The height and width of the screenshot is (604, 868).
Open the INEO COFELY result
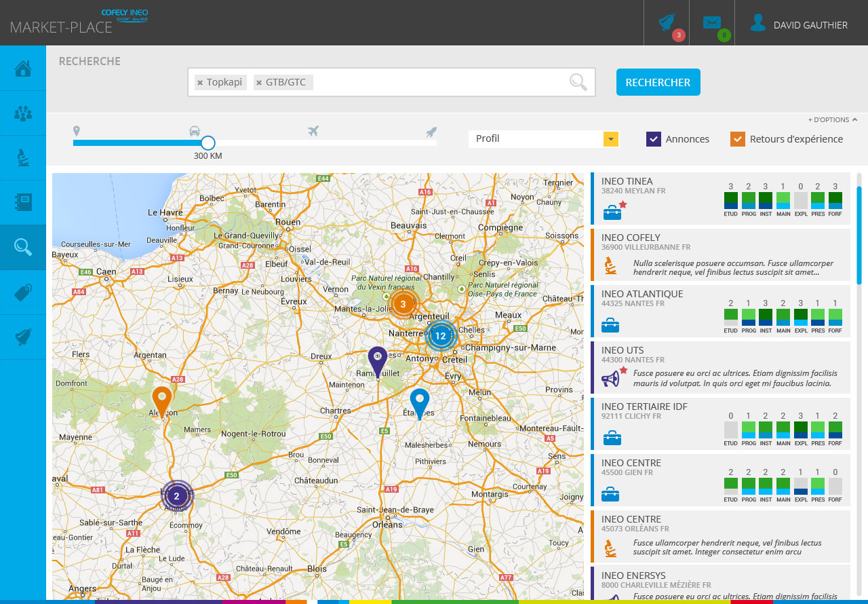point(720,254)
